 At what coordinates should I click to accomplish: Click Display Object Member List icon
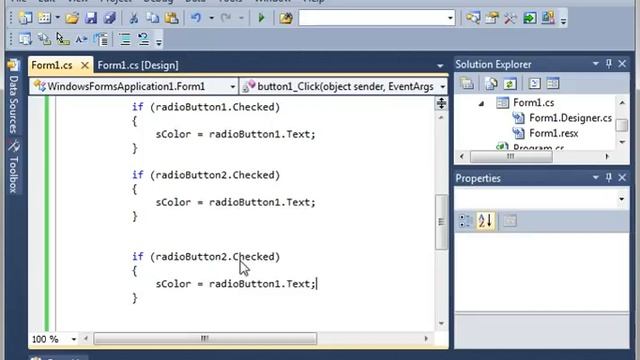coord(25,40)
